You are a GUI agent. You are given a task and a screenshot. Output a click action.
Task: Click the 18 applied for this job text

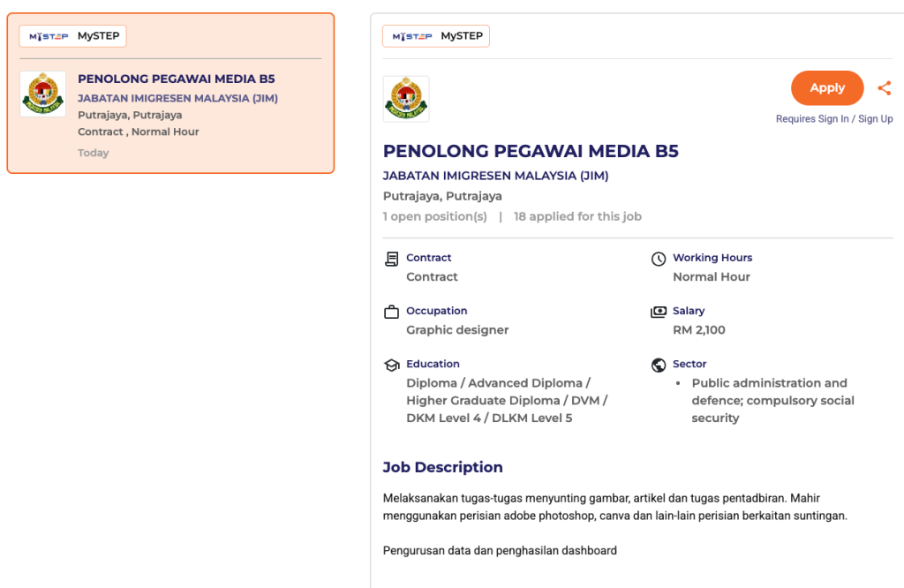coord(577,216)
